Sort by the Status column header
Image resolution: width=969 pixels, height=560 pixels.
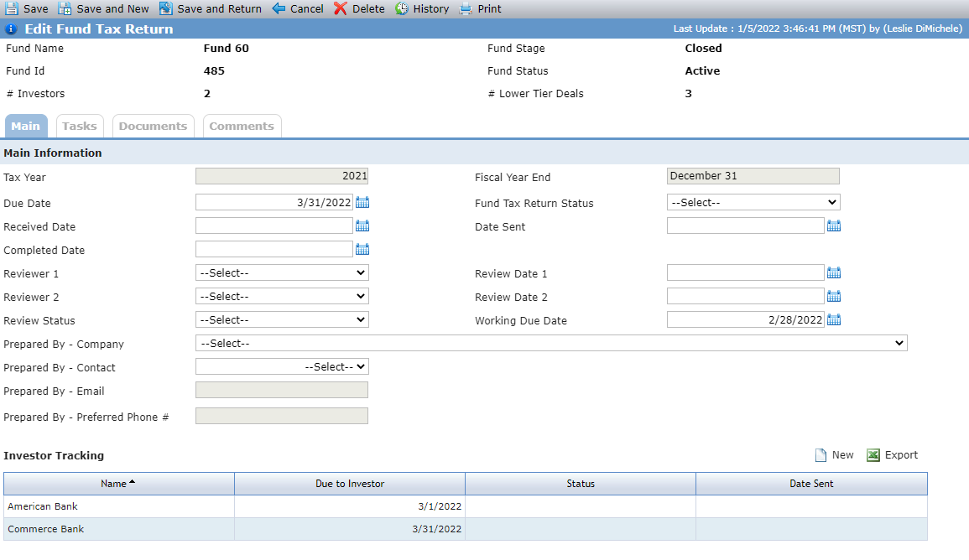(581, 484)
